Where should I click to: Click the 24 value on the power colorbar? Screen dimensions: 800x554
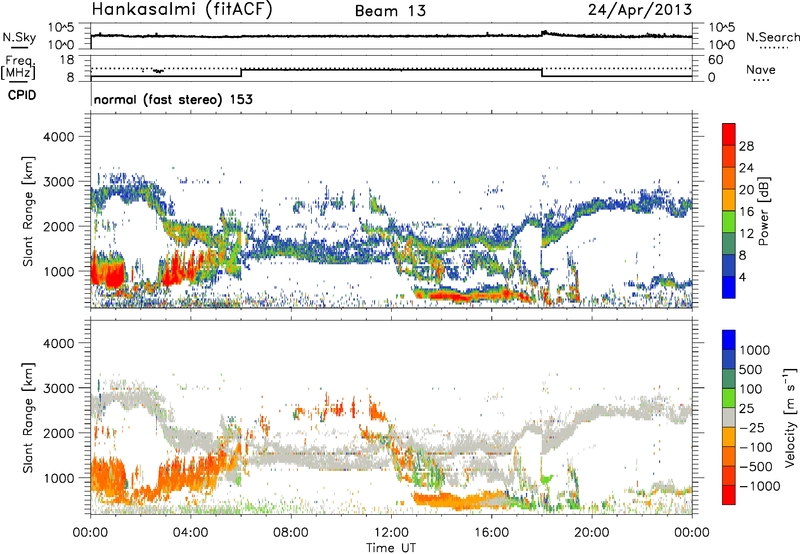[746, 168]
